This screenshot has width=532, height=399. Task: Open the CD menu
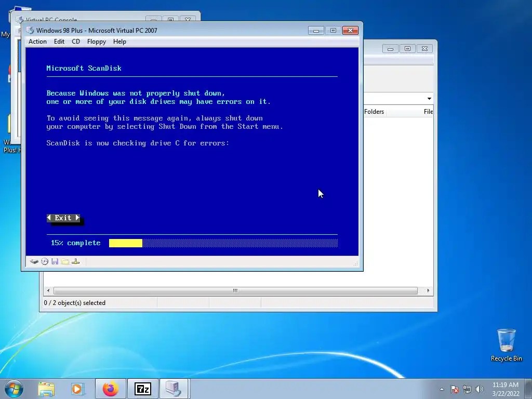tap(76, 42)
